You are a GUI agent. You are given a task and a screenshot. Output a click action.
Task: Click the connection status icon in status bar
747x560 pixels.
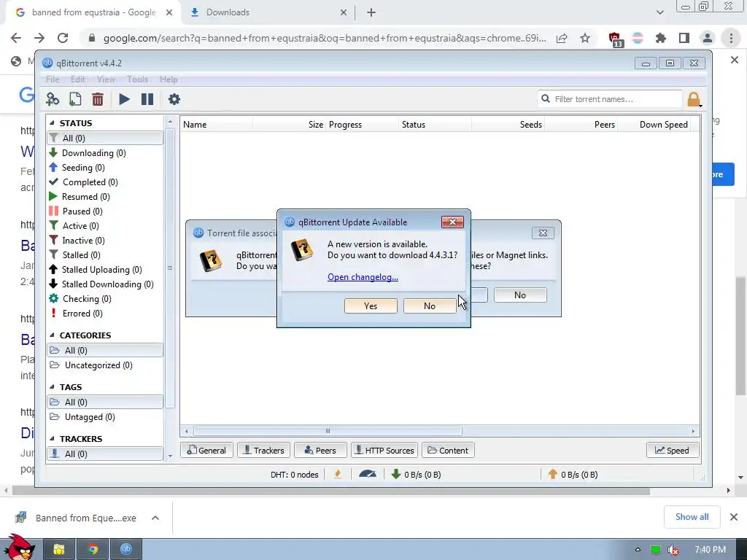[x=338, y=474]
